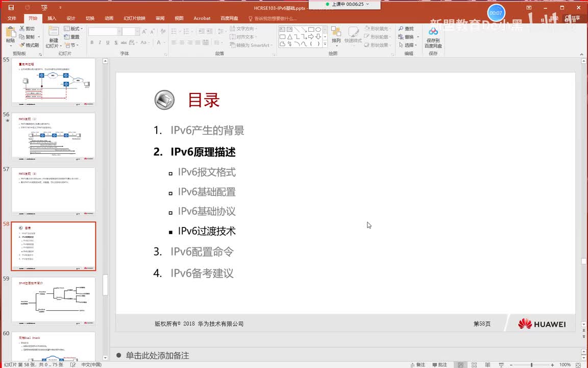Click 剪切 (Cut) scissors button
Screen dimensions: 588x368
pyautogui.click(x=27, y=29)
